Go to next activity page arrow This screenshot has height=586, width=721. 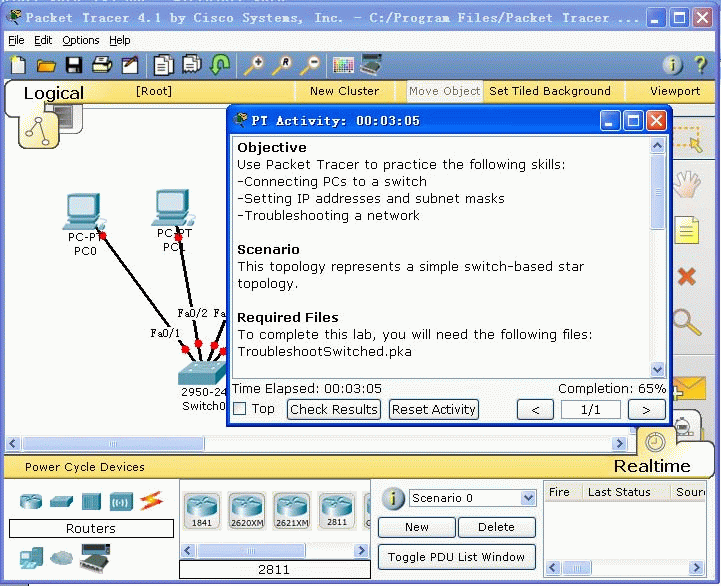(x=646, y=409)
